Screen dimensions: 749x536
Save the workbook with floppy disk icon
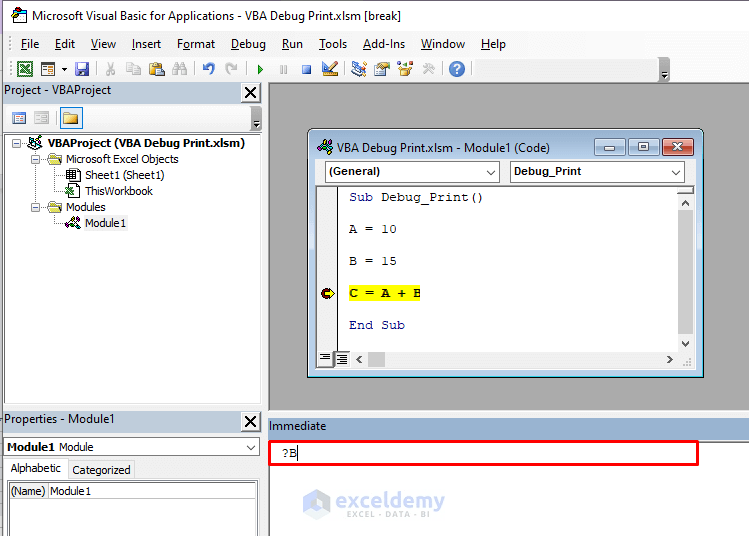[82, 69]
